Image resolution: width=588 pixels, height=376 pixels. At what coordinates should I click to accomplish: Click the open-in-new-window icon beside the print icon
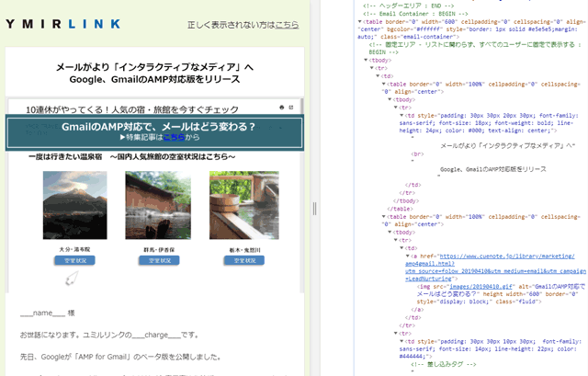point(291,108)
